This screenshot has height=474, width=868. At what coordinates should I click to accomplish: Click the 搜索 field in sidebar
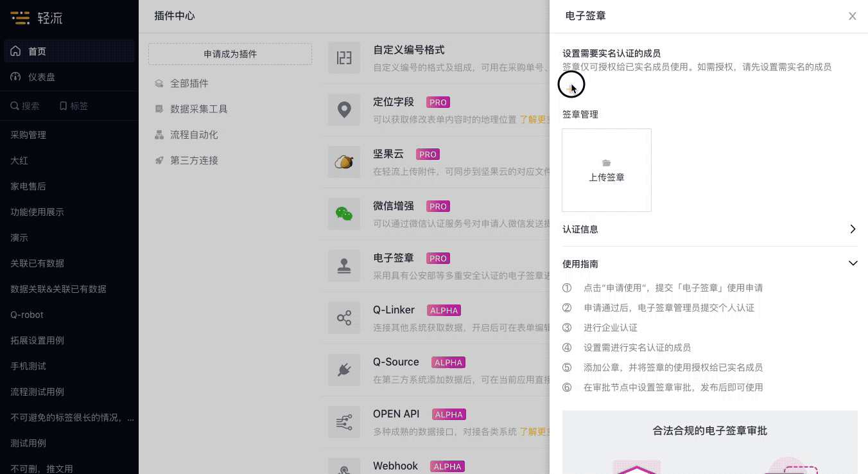click(x=25, y=106)
